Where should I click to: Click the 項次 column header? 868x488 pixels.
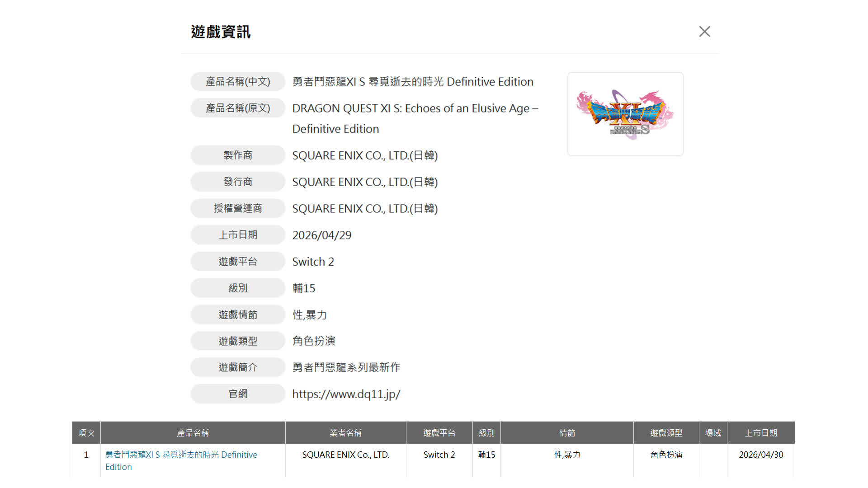(x=86, y=433)
